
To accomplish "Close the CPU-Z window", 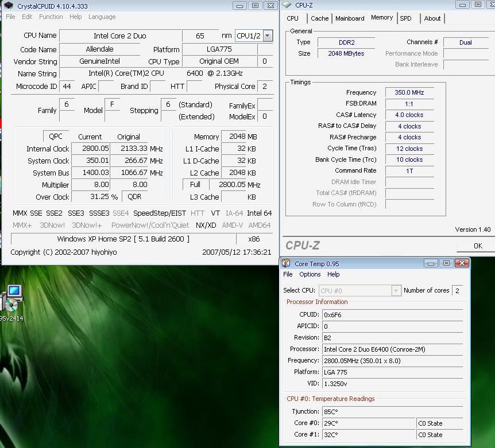I will [491, 5].
